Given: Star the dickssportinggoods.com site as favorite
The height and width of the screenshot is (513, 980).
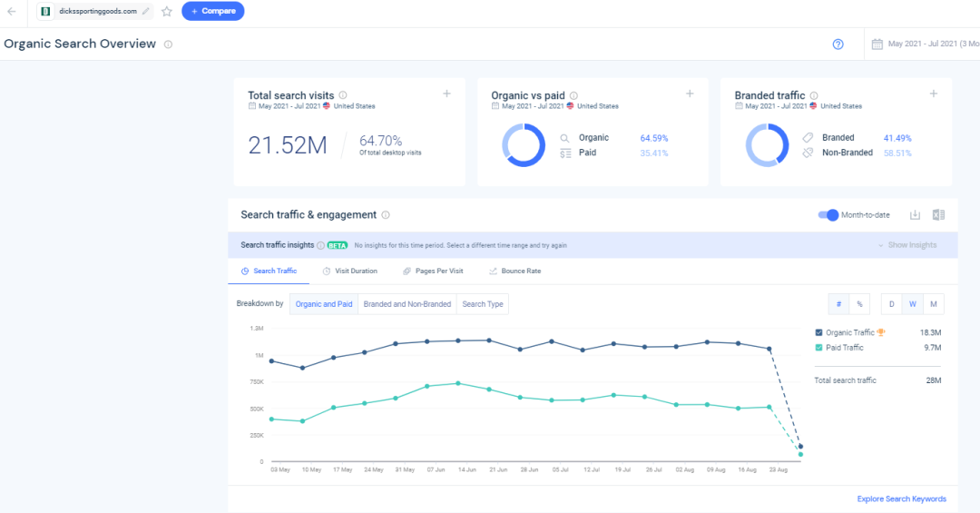Looking at the screenshot, I should tap(167, 12).
